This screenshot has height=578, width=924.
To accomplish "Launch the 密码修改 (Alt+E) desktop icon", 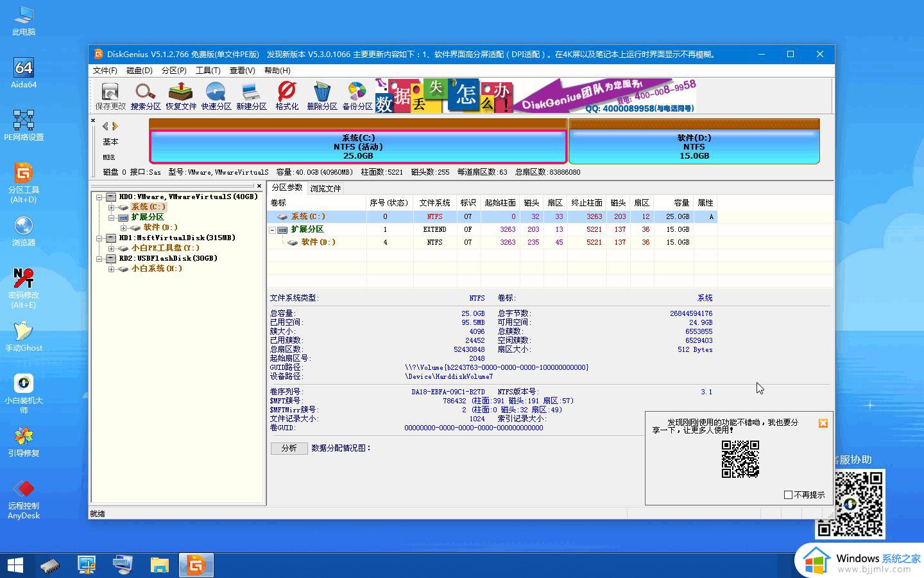I will coord(24,288).
